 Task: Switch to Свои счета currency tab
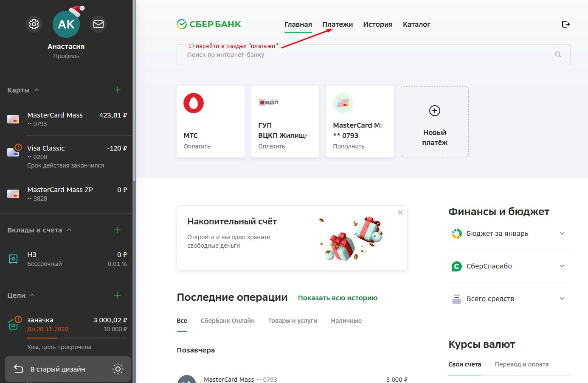coord(464,364)
